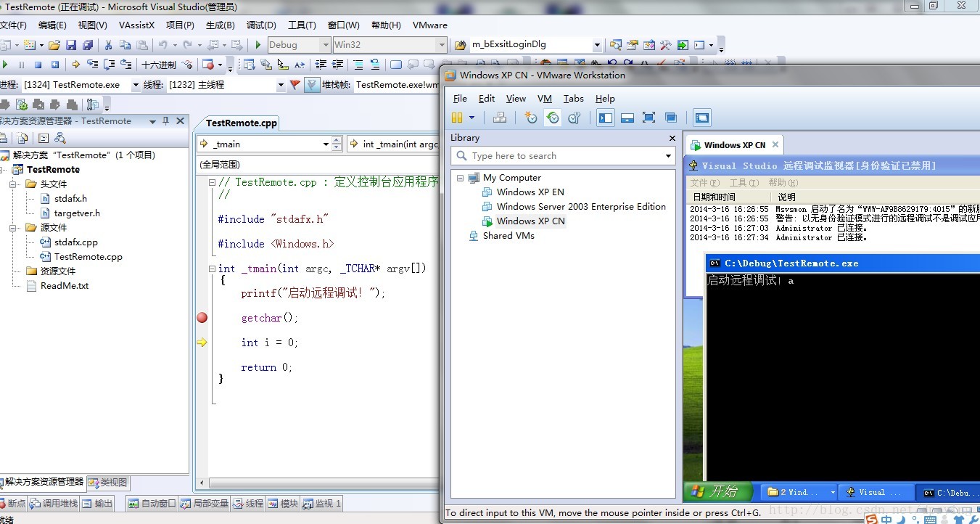The image size is (980, 524).
Task: Open file via the folder icon in Visual Studio
Action: (x=54, y=45)
